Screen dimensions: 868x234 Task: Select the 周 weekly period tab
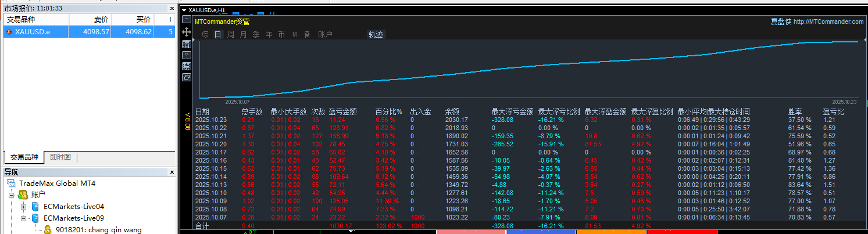click(x=230, y=35)
